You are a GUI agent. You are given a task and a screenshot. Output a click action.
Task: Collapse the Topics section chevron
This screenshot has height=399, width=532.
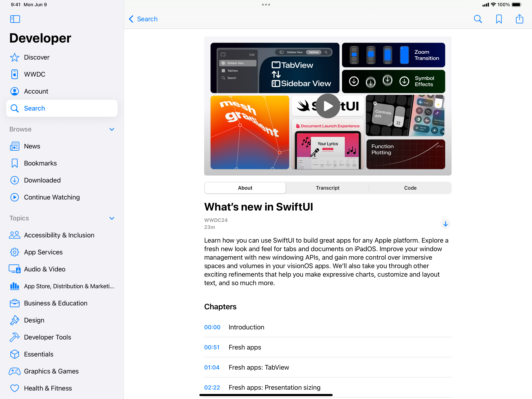112,218
